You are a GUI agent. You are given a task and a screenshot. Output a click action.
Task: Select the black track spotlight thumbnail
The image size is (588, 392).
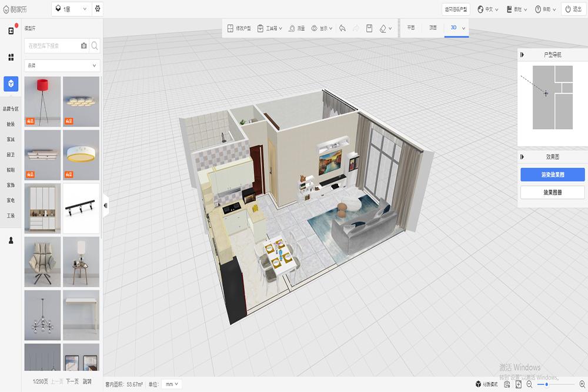(81, 208)
